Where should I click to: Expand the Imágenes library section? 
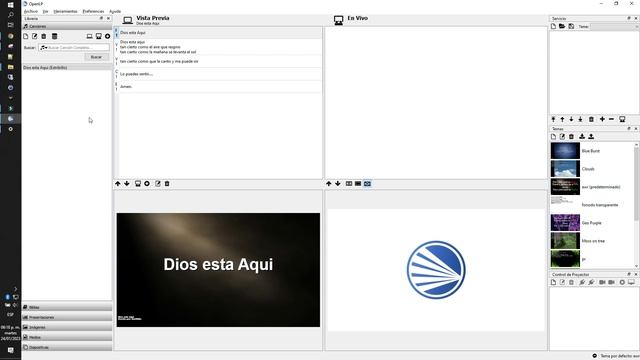67,327
